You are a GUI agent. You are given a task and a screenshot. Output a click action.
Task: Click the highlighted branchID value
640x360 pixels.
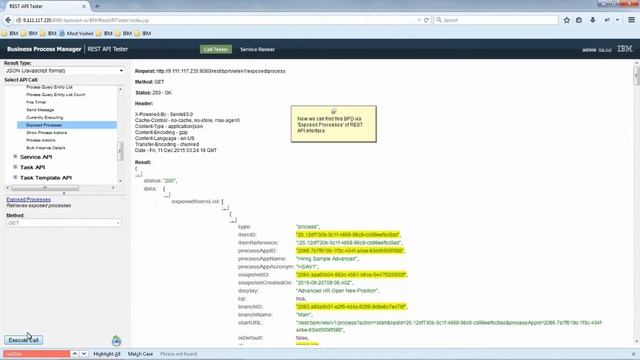(x=351, y=307)
